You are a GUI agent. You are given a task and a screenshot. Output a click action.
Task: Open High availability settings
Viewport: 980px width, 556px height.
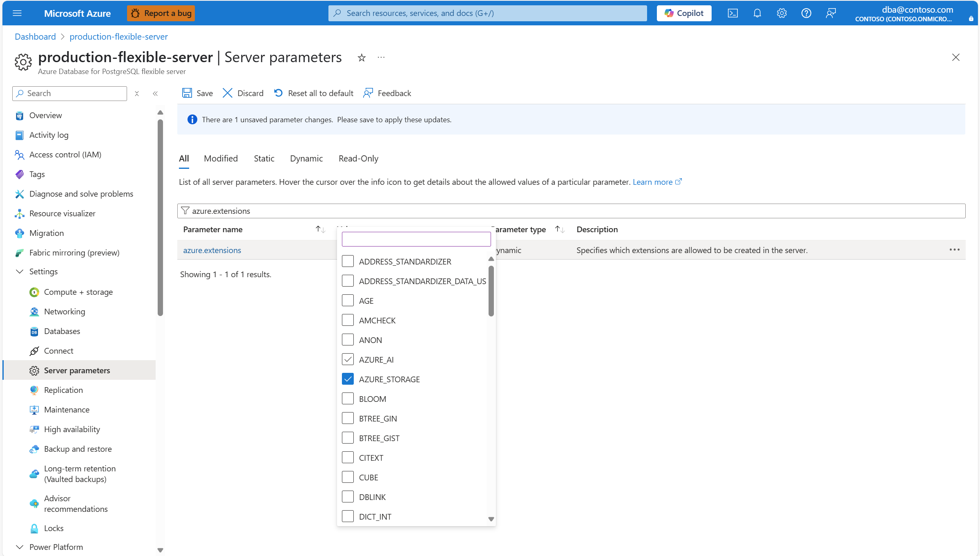[x=71, y=429]
